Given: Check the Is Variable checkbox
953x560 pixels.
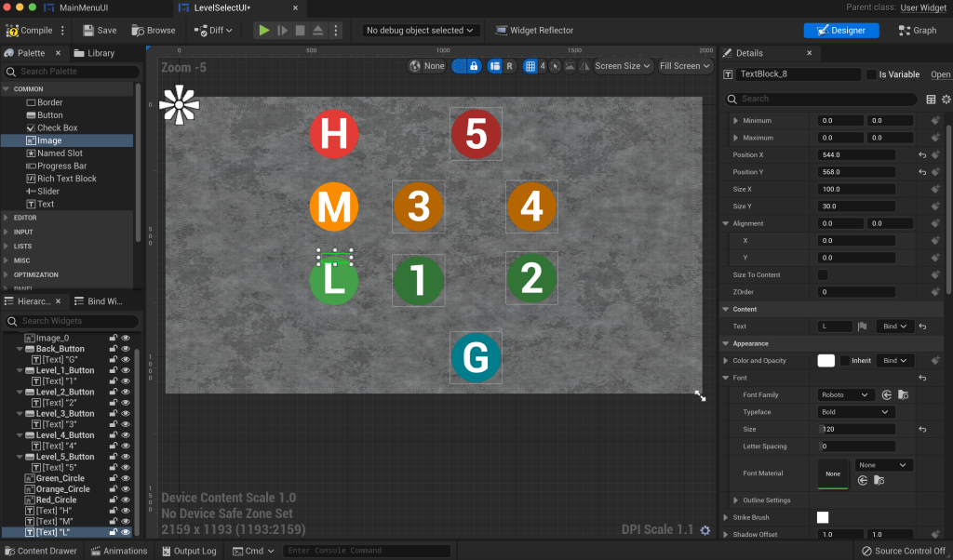Looking at the screenshot, I should [871, 74].
